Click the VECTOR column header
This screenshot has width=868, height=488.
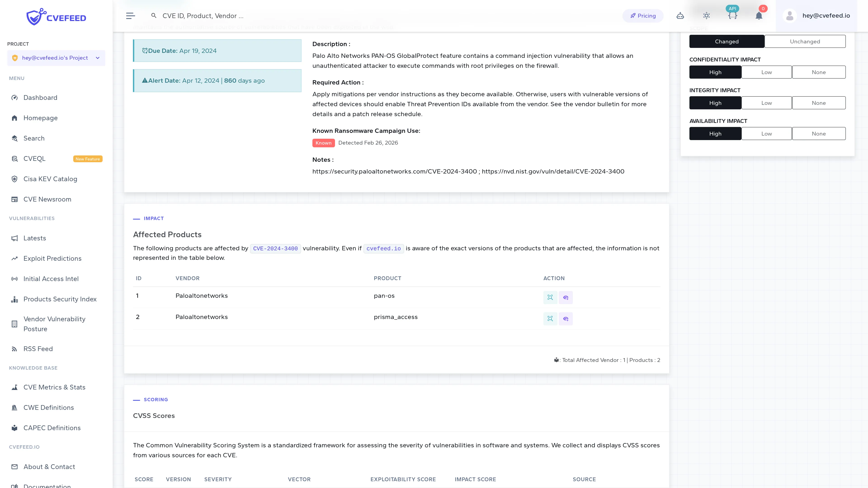pyautogui.click(x=299, y=479)
